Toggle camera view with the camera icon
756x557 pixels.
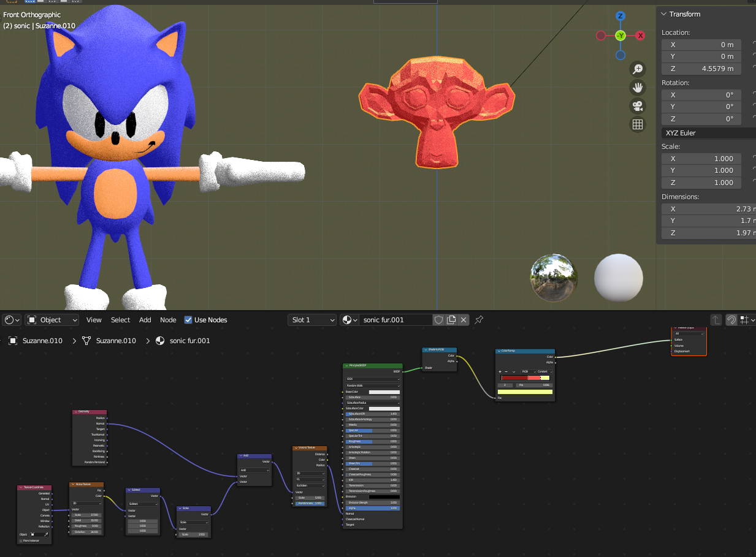click(638, 105)
